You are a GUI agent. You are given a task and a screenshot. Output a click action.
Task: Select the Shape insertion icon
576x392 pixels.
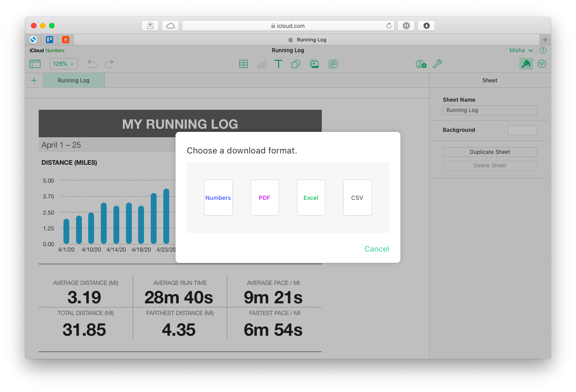pos(296,64)
